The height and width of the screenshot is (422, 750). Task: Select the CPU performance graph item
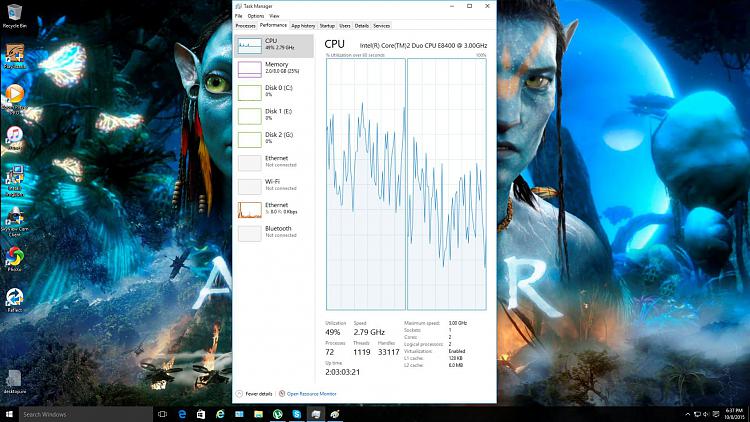pos(274,46)
